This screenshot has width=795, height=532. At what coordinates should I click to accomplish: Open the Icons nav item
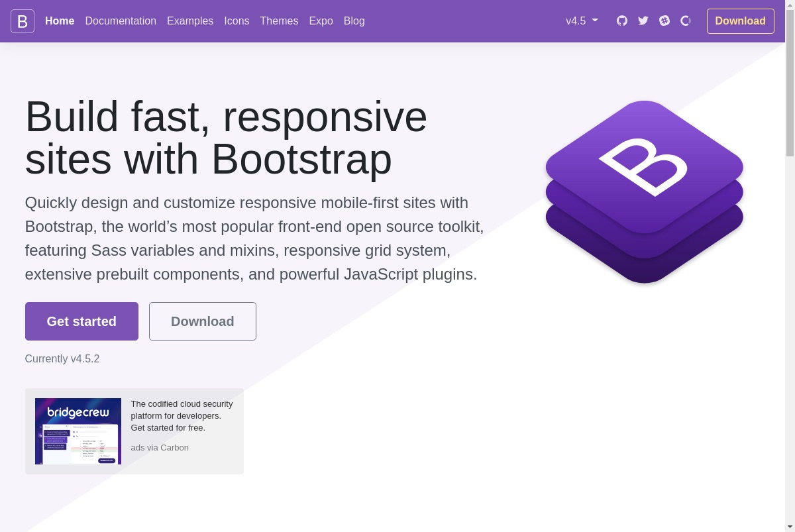pyautogui.click(x=237, y=21)
